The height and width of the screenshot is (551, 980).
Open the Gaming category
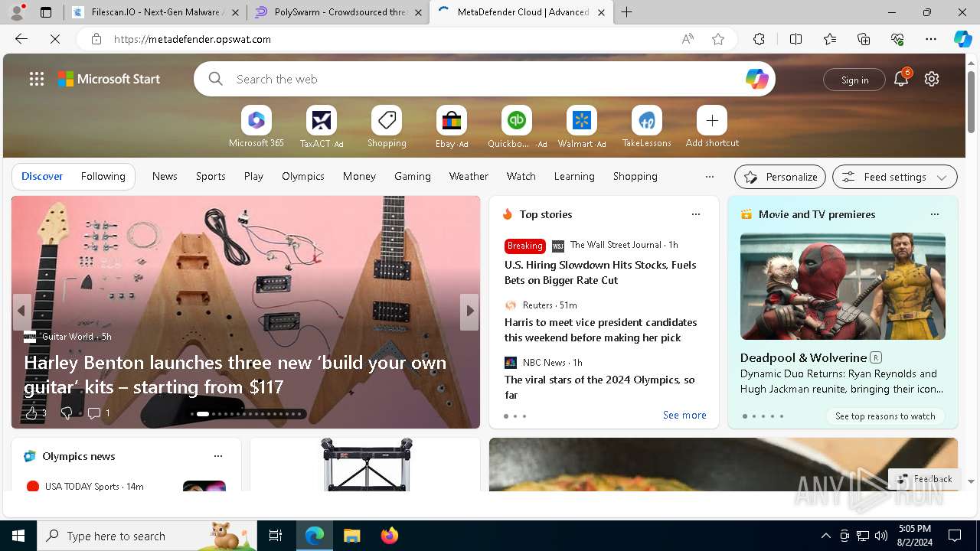pyautogui.click(x=413, y=176)
